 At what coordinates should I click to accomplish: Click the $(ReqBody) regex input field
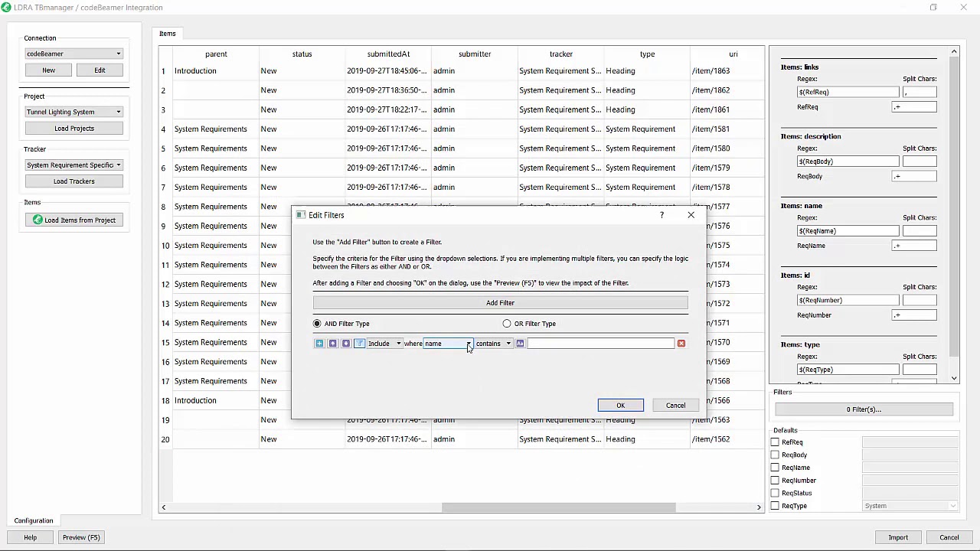tap(848, 161)
